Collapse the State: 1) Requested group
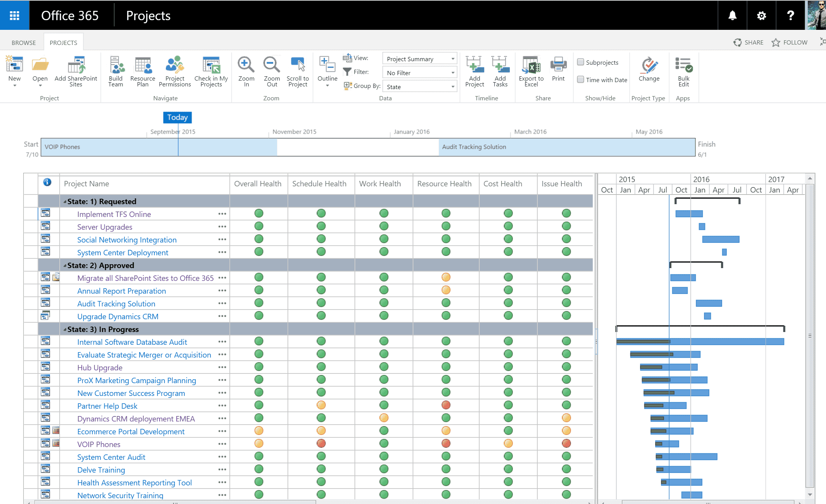Image resolution: width=826 pixels, height=504 pixels. click(x=65, y=201)
